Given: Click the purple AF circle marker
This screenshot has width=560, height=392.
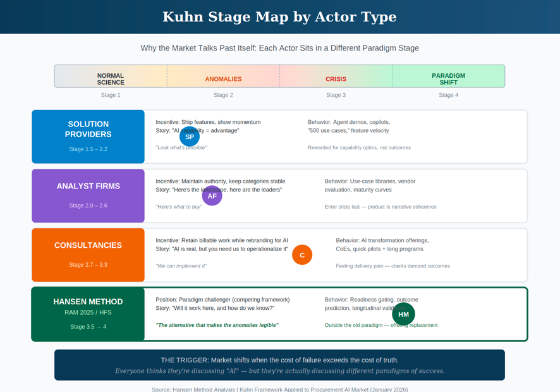Looking at the screenshot, I should pyautogui.click(x=212, y=196).
